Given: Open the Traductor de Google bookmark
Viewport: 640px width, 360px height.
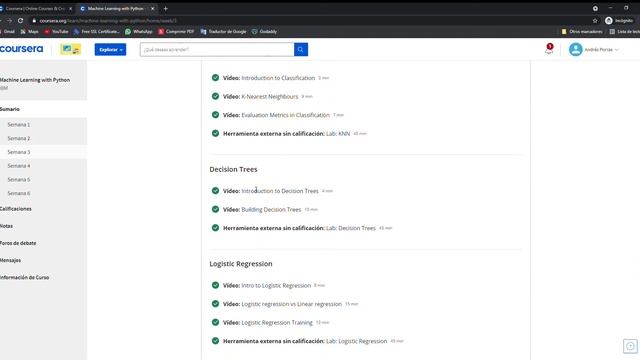Looking at the screenshot, I should pos(223,31).
